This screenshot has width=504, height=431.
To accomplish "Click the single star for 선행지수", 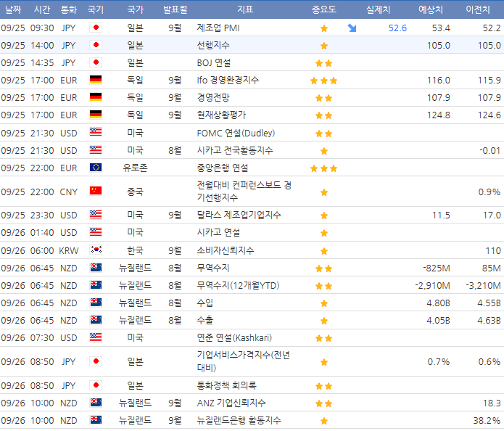I will pyautogui.click(x=324, y=46).
